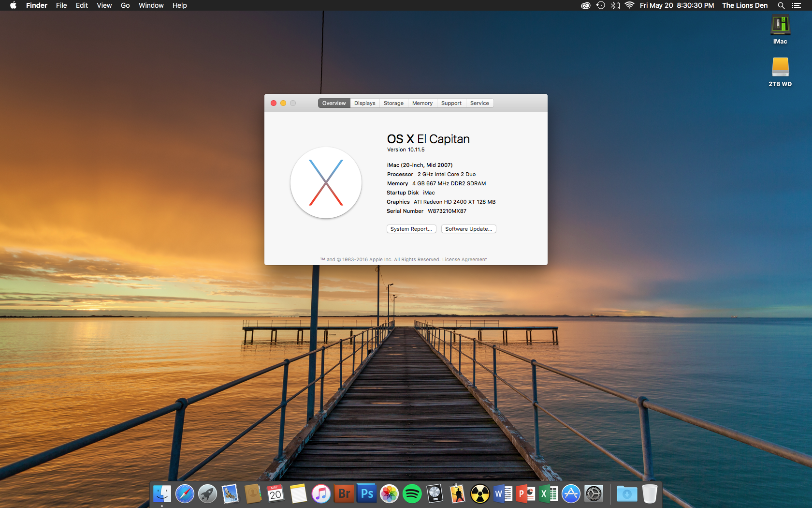Image resolution: width=812 pixels, height=508 pixels.
Task: Click "iMac (20-inch, Mid 2007)" text
Action: (420, 165)
